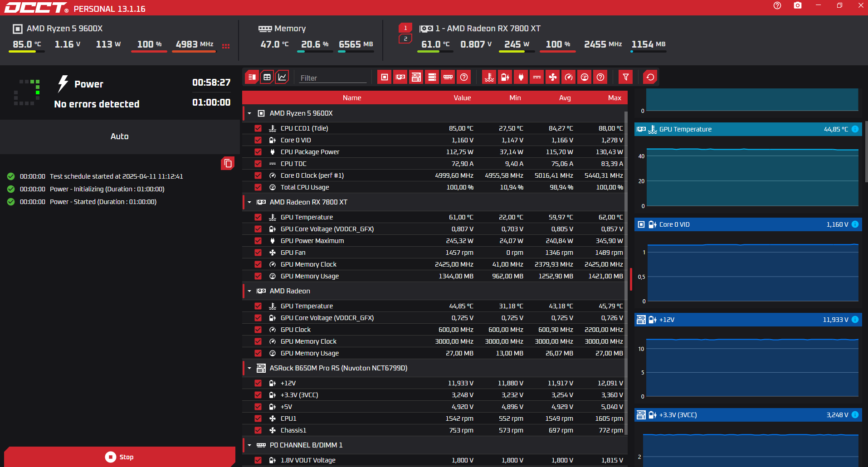This screenshot has width=868, height=467.
Task: Uncheck the Total CPU Usage sensor
Action: [x=258, y=187]
